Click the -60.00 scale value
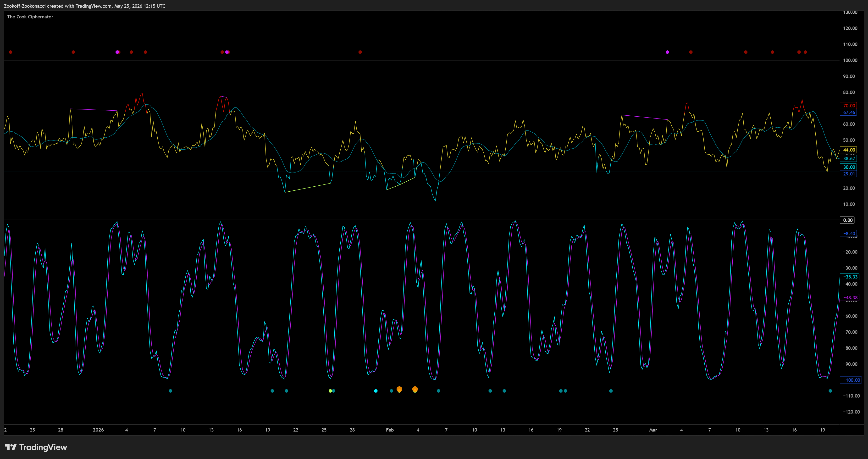This screenshot has height=459, width=868. click(x=850, y=316)
